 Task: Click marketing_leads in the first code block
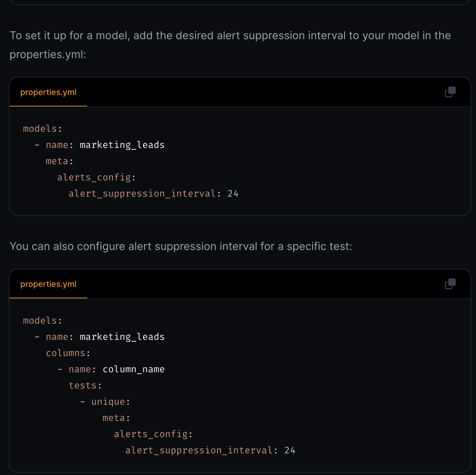[122, 145]
